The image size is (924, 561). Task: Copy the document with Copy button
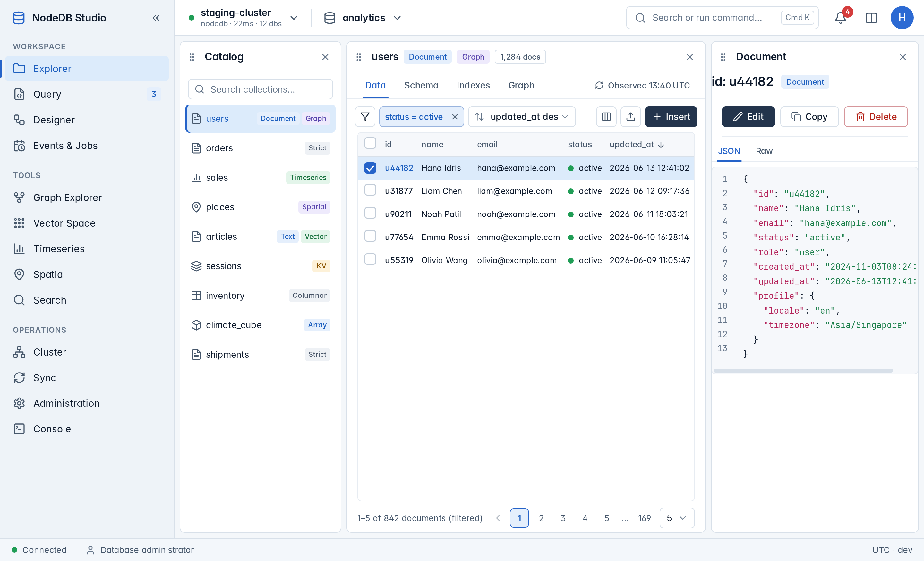pos(809,117)
